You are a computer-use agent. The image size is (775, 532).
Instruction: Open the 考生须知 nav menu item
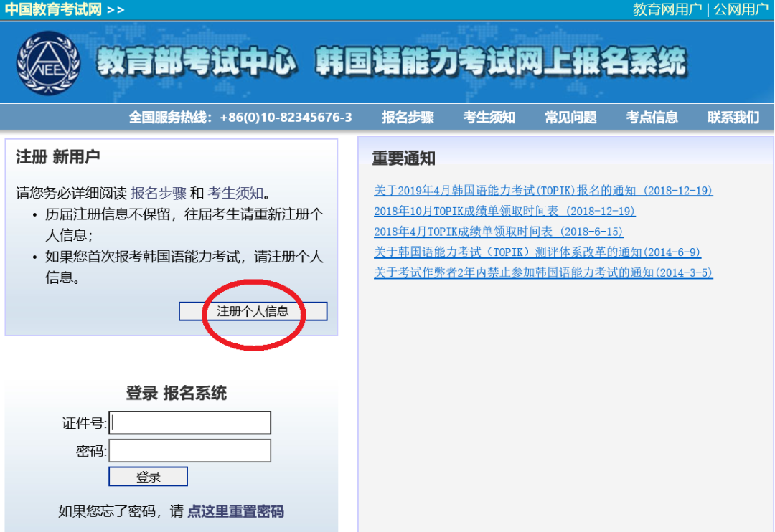coord(489,118)
